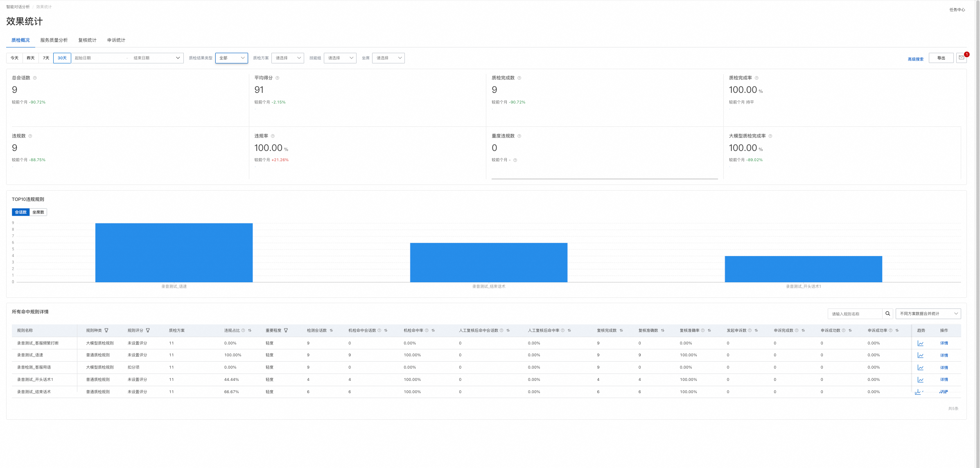980x468 pixels.
Task: Click the search magnifier beside rule name input
Action: [887, 314]
